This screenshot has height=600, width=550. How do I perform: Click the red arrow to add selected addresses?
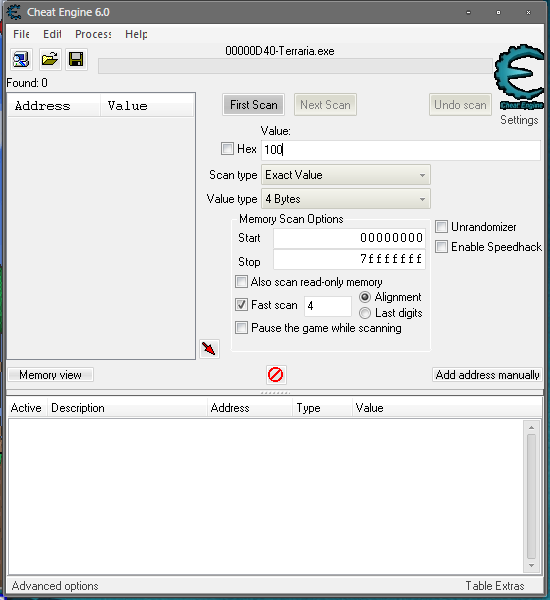pyautogui.click(x=209, y=349)
